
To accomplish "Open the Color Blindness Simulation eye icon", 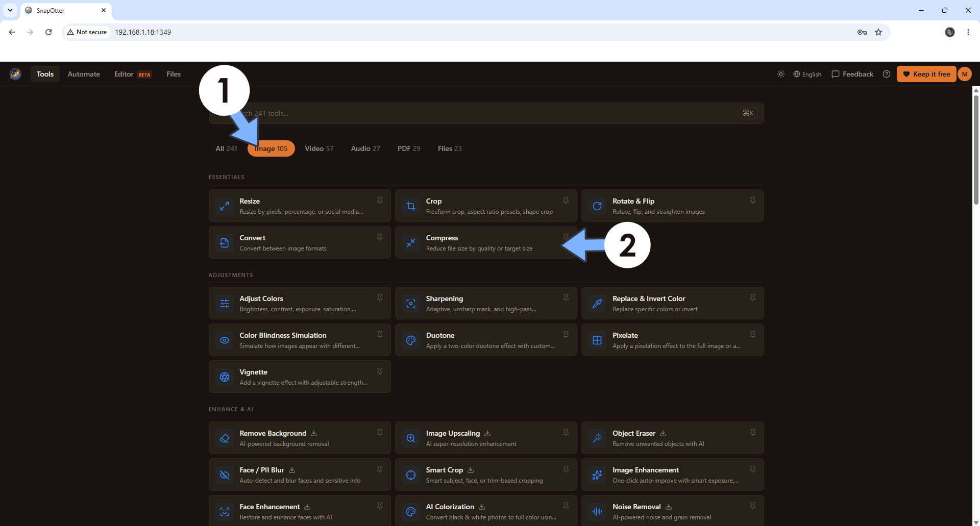I will pyautogui.click(x=225, y=340).
